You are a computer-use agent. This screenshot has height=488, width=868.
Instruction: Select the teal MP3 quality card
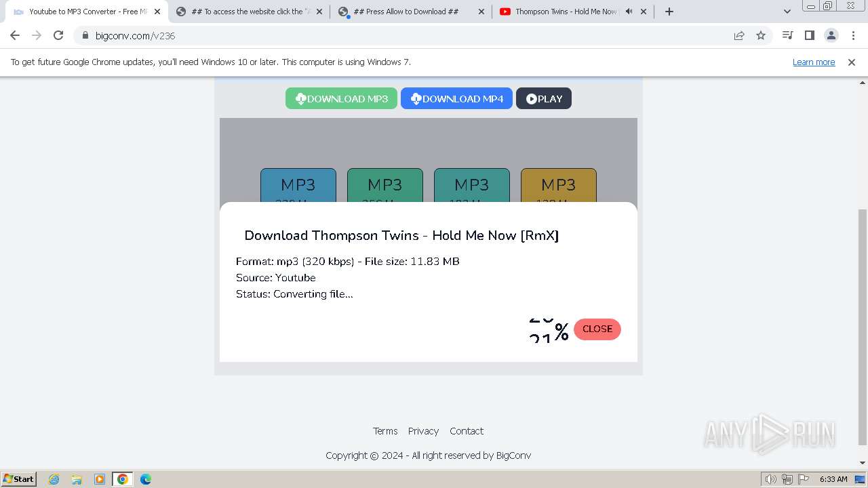(472, 186)
